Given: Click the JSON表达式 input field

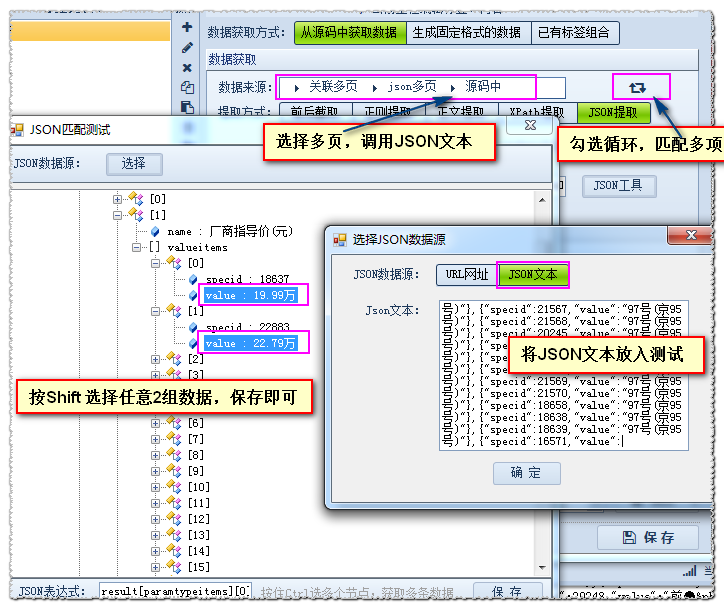Looking at the screenshot, I should [175, 591].
